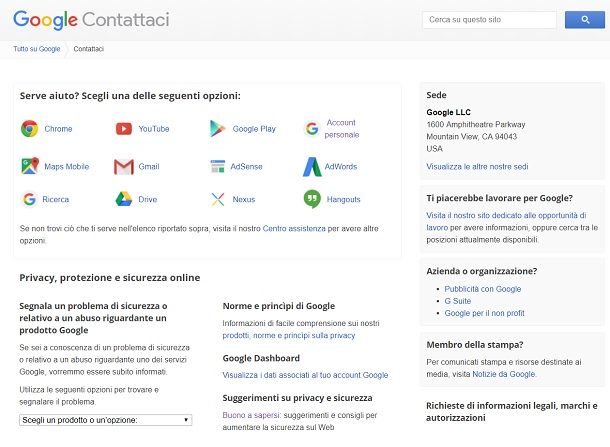Follow the 'G Suite' link
The width and height of the screenshot is (610, 447).
(458, 301)
